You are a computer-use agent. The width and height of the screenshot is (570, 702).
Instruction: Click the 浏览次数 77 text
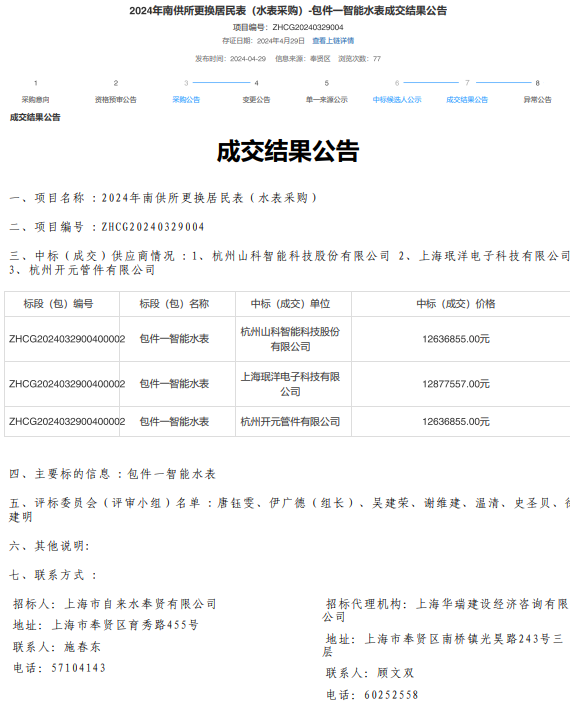click(359, 59)
